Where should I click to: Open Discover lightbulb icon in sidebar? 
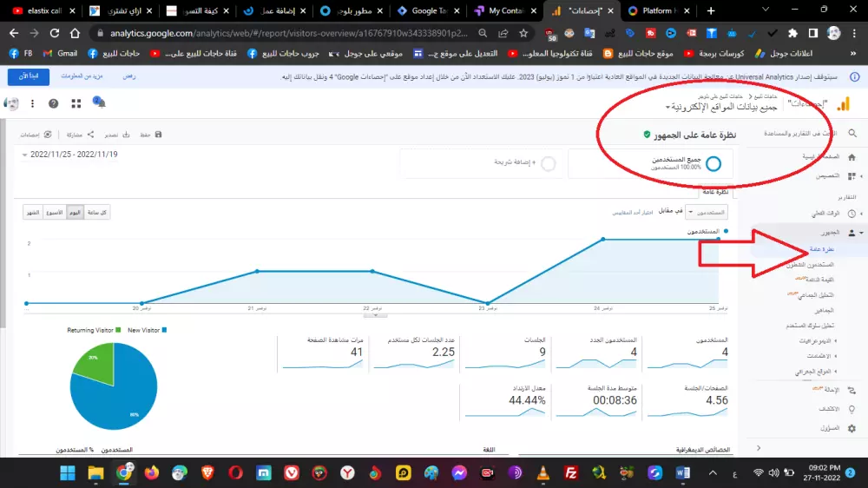coord(852,409)
